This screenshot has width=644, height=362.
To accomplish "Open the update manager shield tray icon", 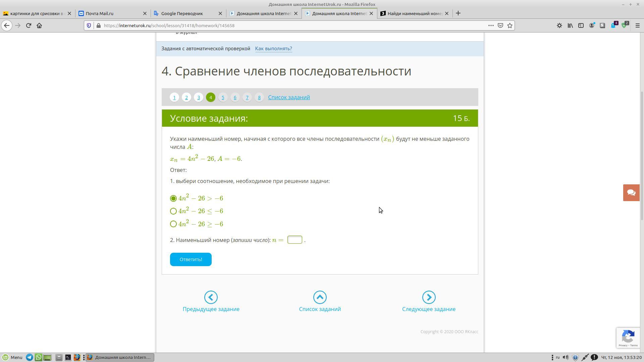I will (575, 357).
